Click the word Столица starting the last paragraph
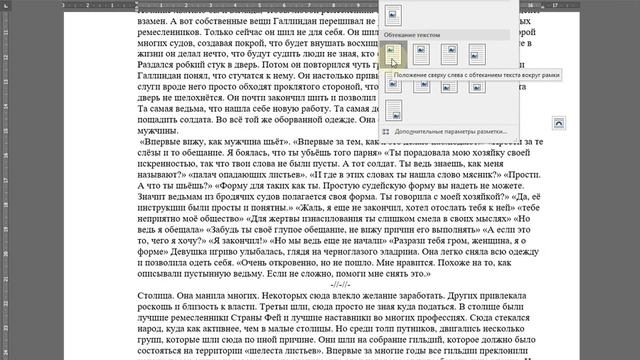 click(155, 296)
